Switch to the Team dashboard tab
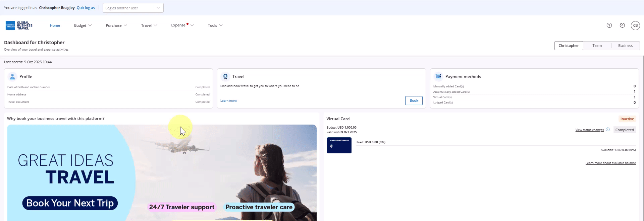This screenshot has height=221, width=644. point(597,46)
